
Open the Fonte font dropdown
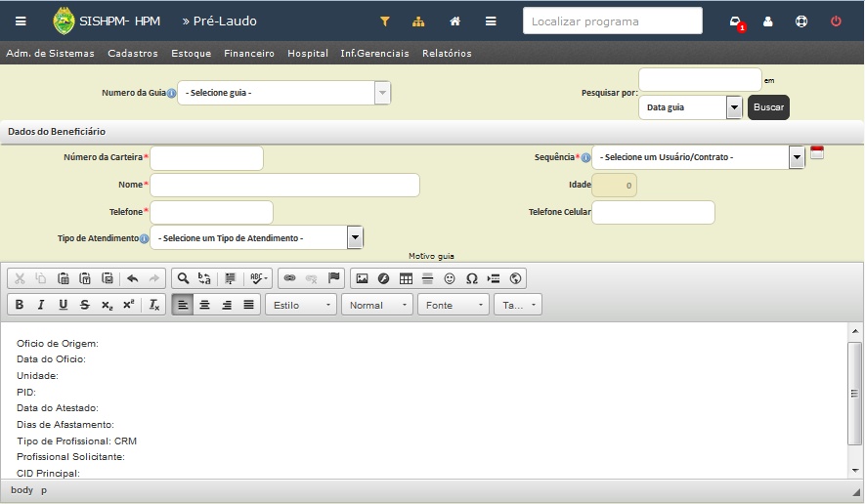click(x=454, y=305)
